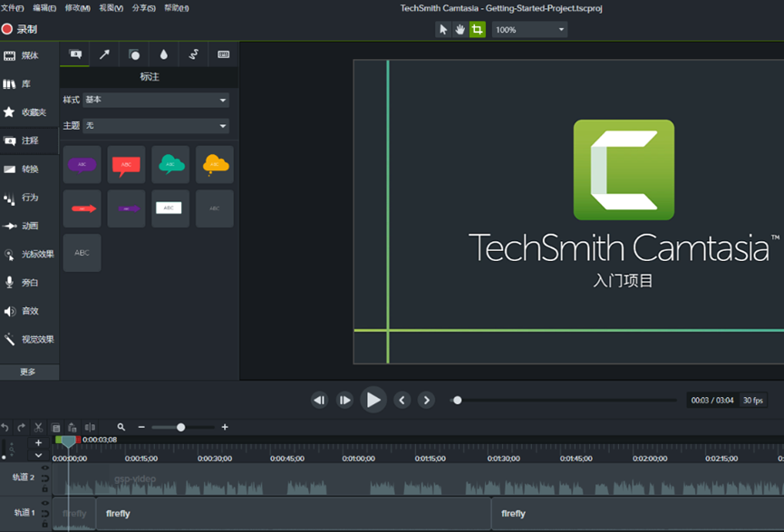The height and width of the screenshot is (532, 784).
Task: Click the scissors Cut icon
Action: coord(38,428)
